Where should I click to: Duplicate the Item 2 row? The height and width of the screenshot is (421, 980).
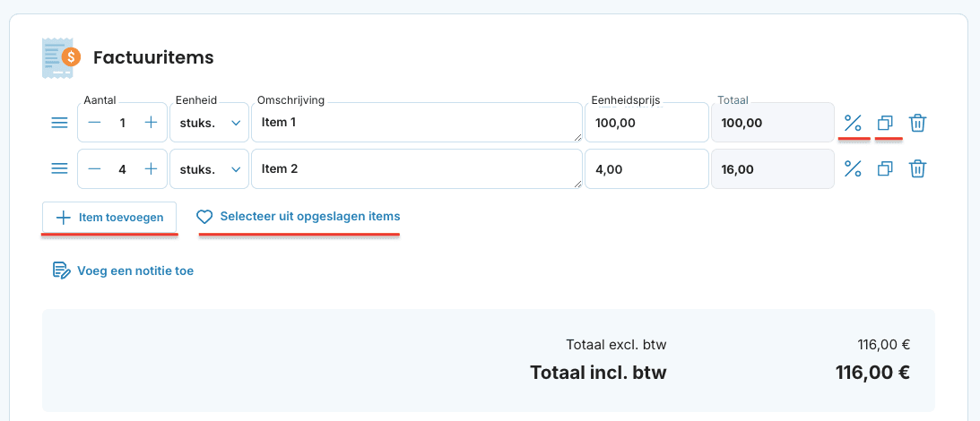(885, 168)
